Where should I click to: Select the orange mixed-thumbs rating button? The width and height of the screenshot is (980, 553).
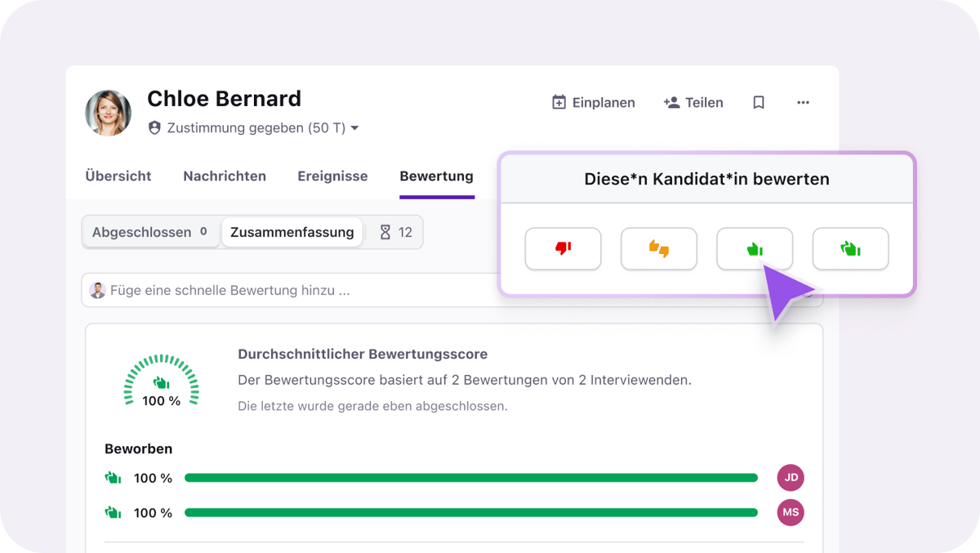coord(658,248)
